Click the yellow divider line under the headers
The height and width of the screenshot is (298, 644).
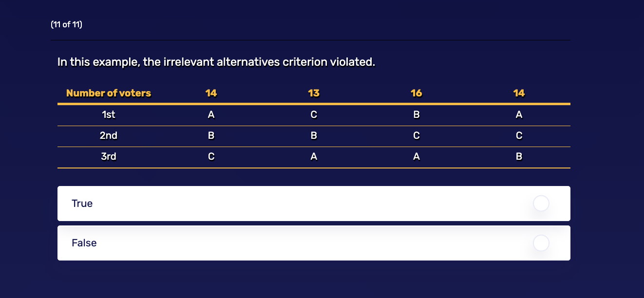point(314,103)
